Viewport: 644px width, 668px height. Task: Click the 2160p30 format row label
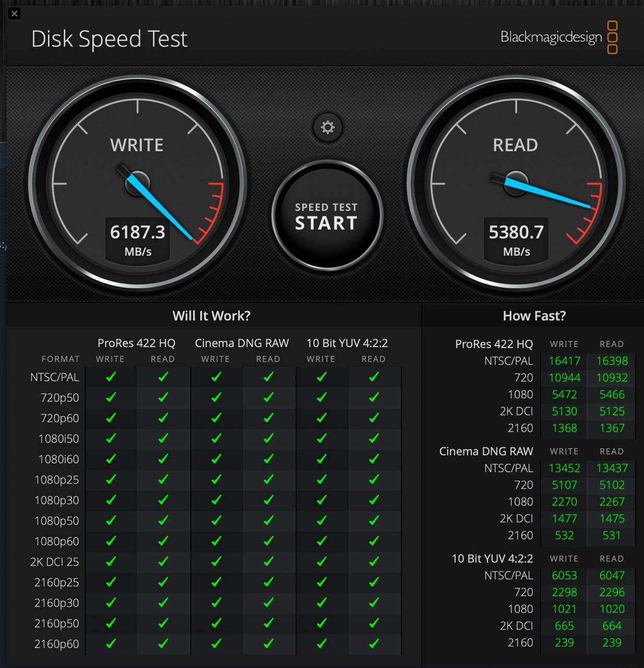[57, 603]
